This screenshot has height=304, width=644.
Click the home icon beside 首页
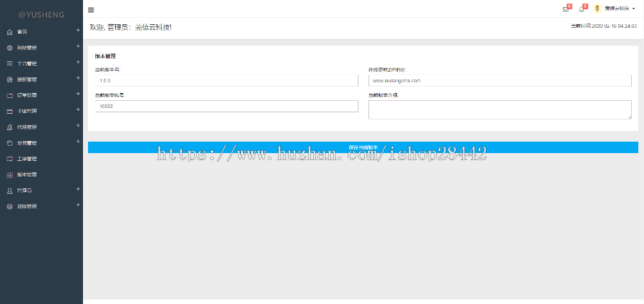(10, 32)
